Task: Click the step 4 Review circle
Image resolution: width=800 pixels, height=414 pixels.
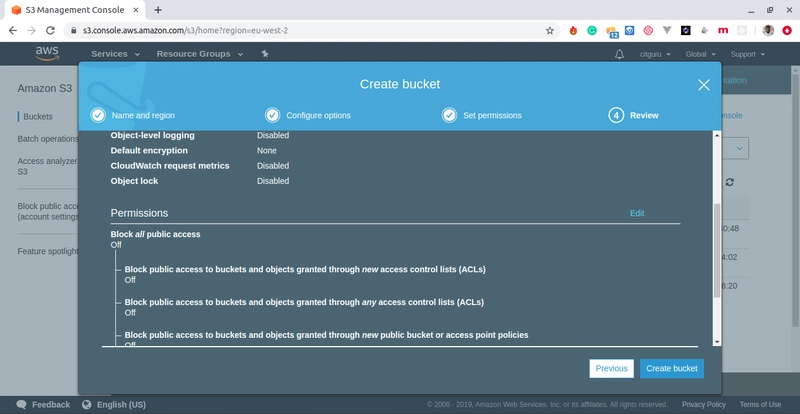Action: 616,115
